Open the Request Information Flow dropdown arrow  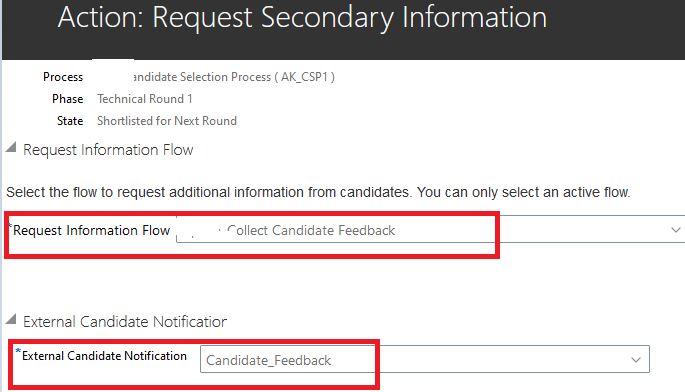(676, 230)
